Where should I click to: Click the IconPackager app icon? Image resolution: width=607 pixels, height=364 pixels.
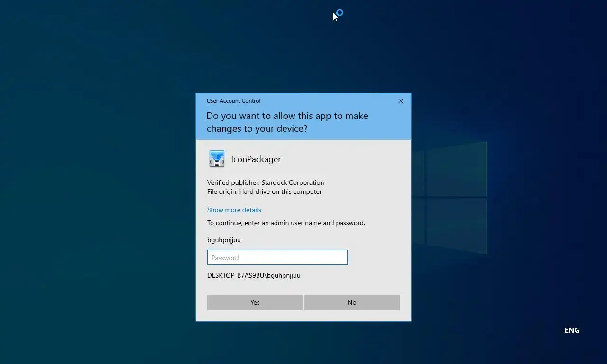click(x=217, y=159)
